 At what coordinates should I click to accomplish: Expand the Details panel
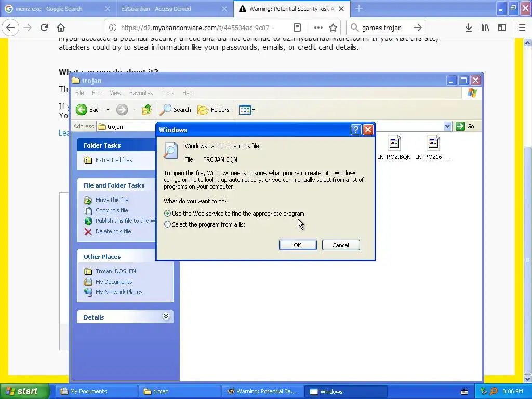pos(166,316)
